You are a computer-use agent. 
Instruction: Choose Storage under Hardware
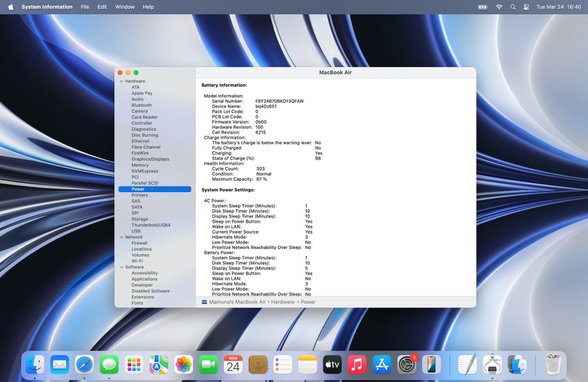pyautogui.click(x=140, y=219)
